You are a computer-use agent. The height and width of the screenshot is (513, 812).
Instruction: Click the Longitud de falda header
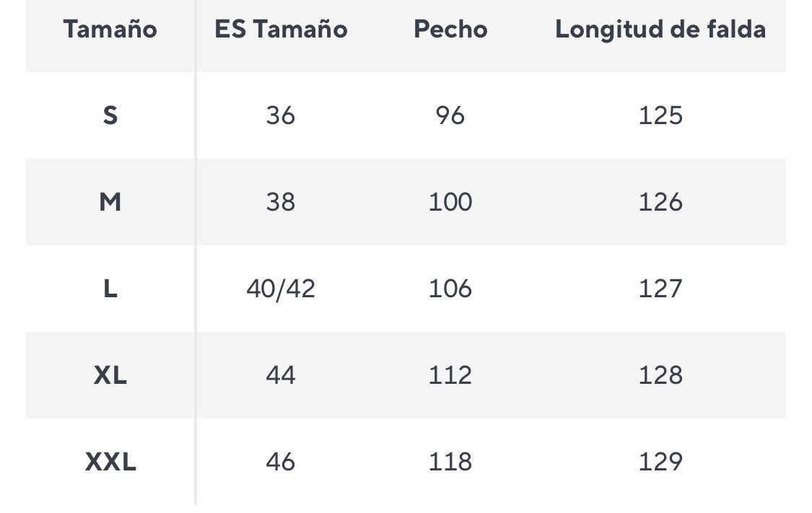pyautogui.click(x=660, y=30)
